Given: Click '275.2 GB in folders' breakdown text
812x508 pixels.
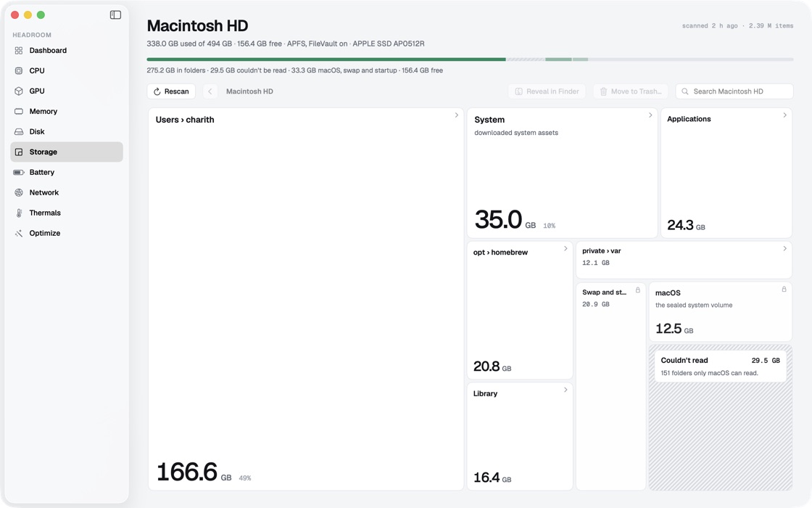Looking at the screenshot, I should pos(176,70).
